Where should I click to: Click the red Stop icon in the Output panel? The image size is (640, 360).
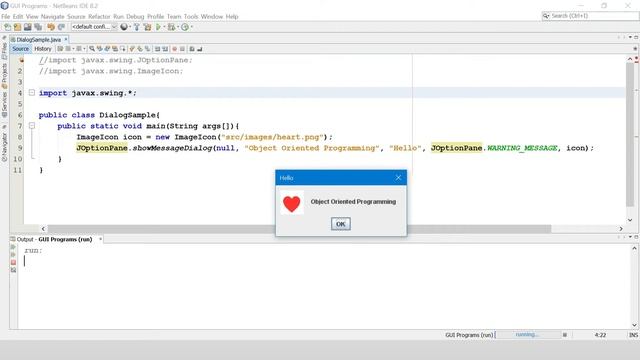pyautogui.click(x=13, y=262)
